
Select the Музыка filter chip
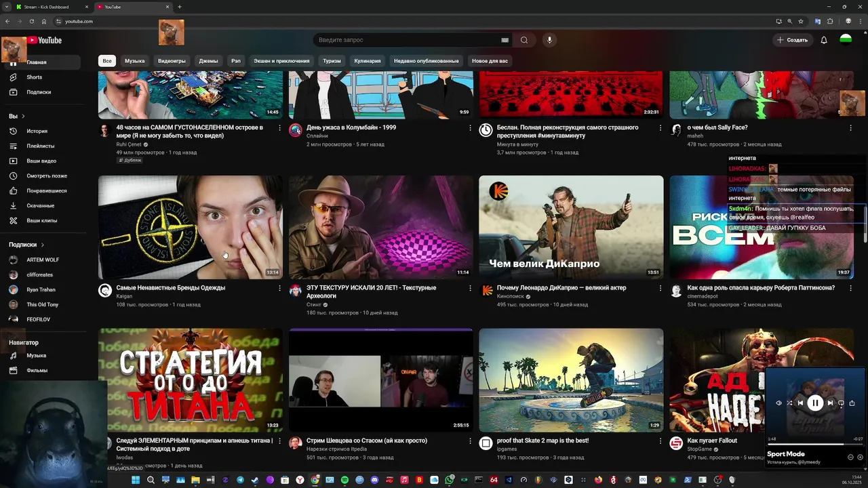point(134,61)
